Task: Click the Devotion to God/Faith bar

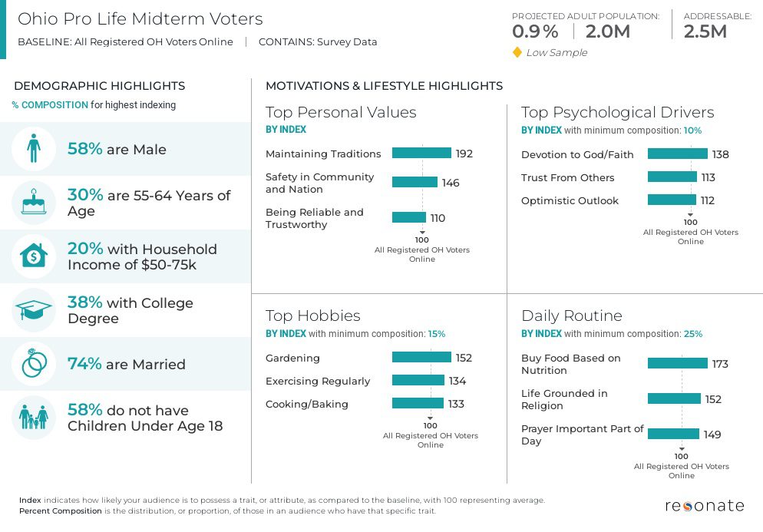Action: [677, 154]
